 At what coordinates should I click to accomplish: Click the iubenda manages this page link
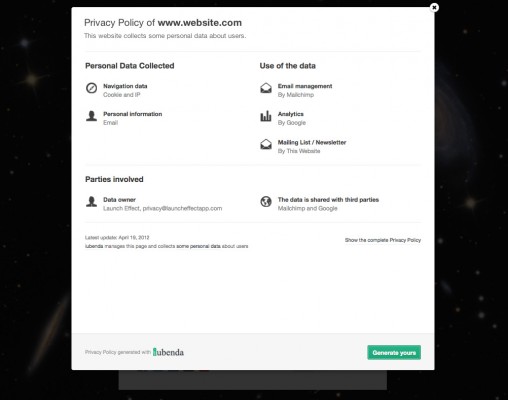[x=166, y=246]
